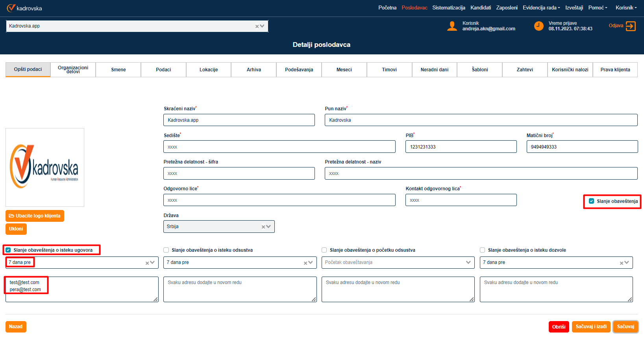
Task: Switch to the Smene tab
Action: pyautogui.click(x=118, y=70)
